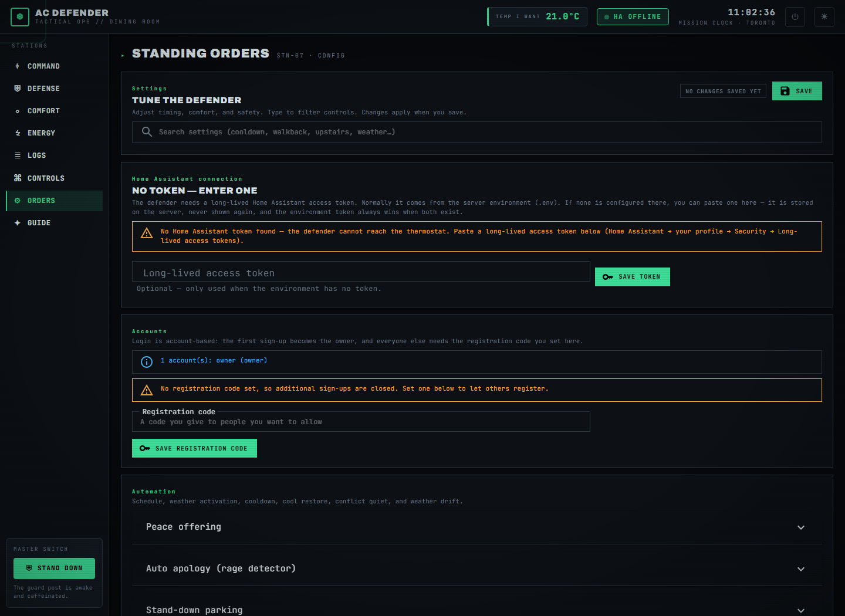Go to the Defense station

54,89
